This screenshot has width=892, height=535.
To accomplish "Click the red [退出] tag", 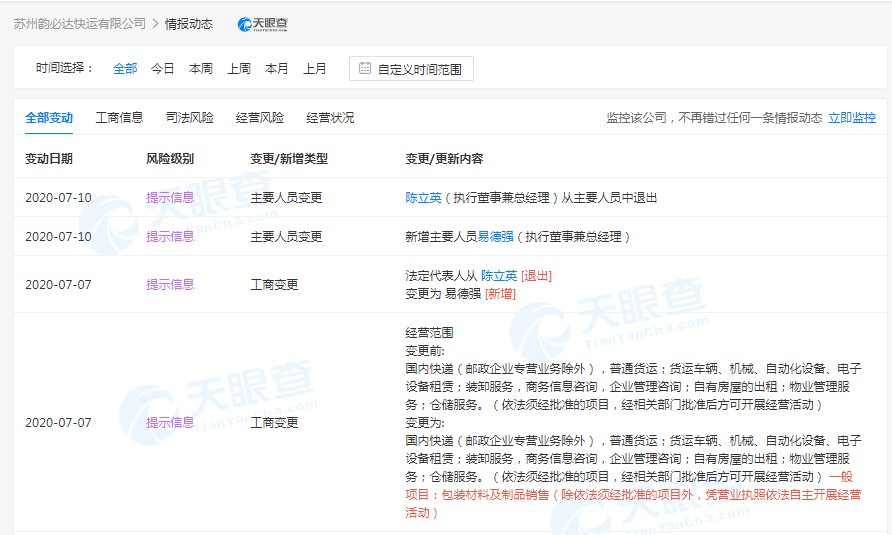I will coord(536,276).
